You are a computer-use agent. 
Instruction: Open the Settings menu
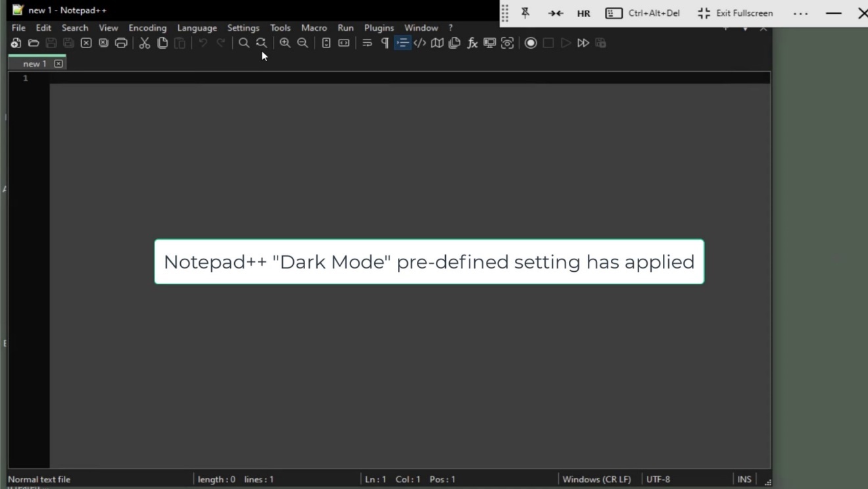coord(243,28)
